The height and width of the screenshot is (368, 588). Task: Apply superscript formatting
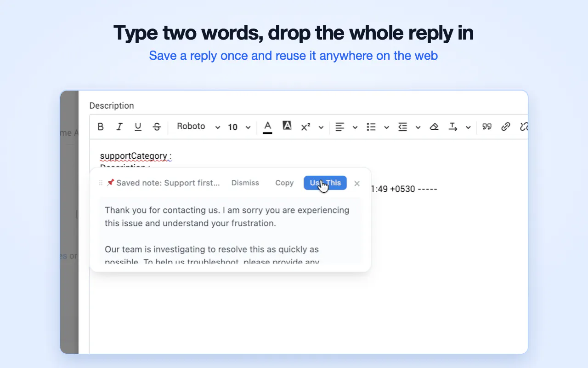point(305,127)
